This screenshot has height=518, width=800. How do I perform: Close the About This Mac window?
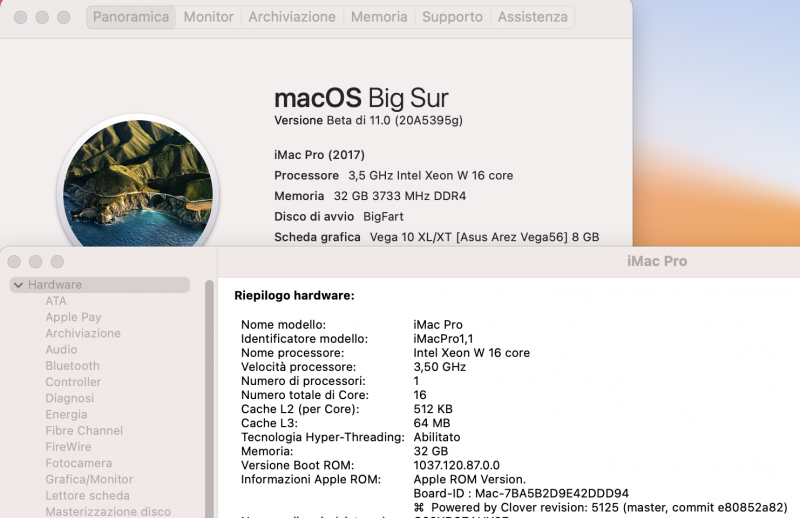click(x=20, y=17)
